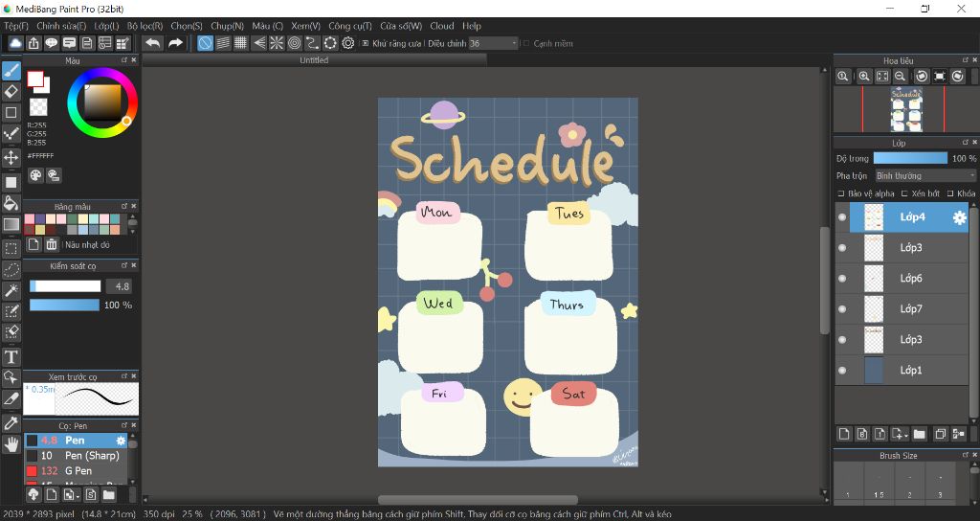The image size is (980, 521).
Task: Select the Bucket fill tool
Action: (x=11, y=203)
